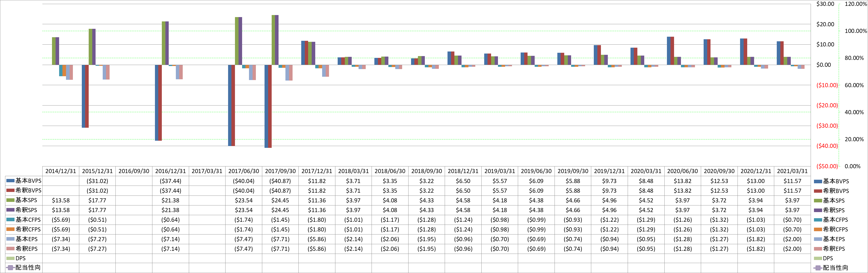Image resolution: width=868 pixels, height=273 pixels.
Task: Click 基本EPS cell ($0.69) under 2019/06/30
Action: point(536,239)
